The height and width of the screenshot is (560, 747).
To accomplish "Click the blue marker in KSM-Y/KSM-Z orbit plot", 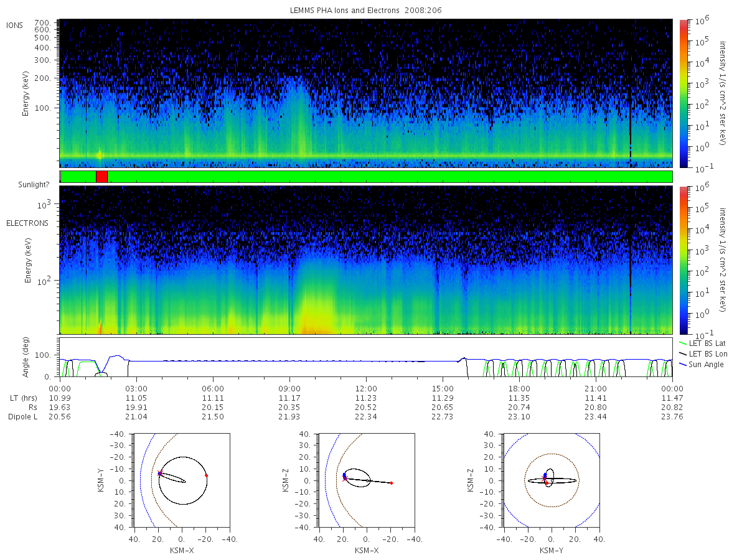I will click(x=545, y=475).
